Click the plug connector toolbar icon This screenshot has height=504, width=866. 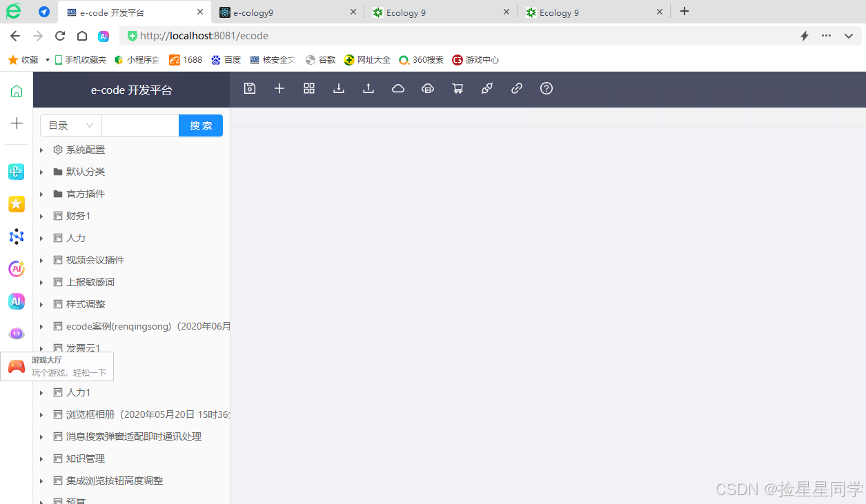click(487, 88)
